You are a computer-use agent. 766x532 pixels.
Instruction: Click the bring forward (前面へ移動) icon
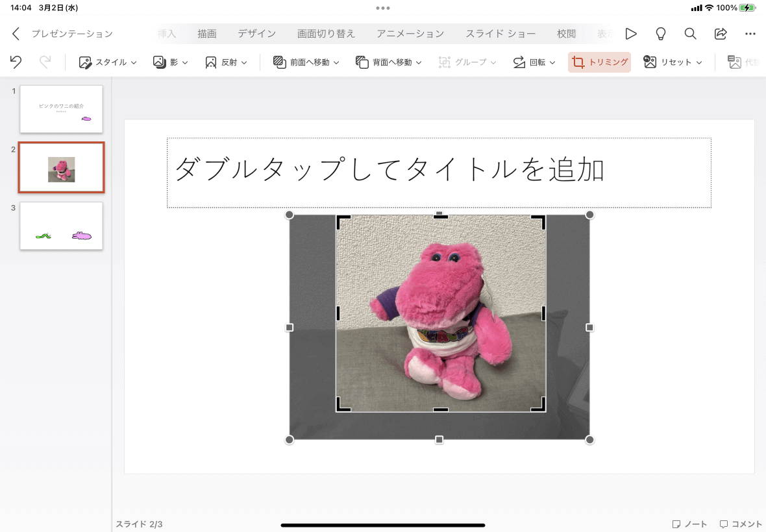(279, 62)
